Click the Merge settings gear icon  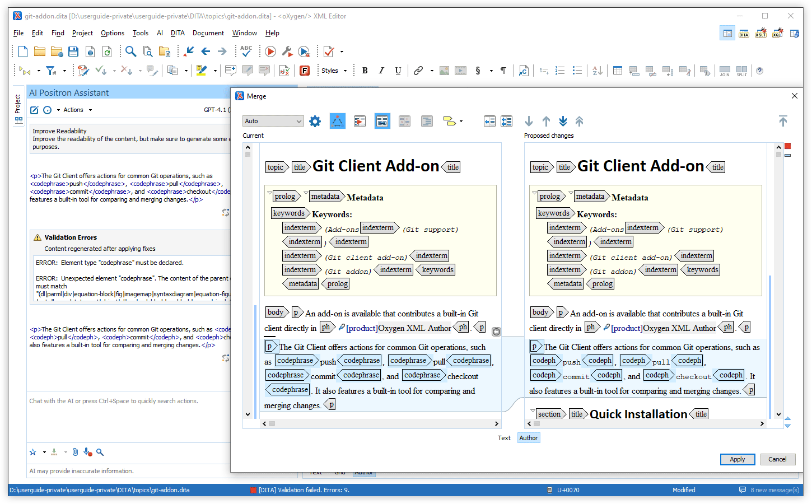click(315, 121)
